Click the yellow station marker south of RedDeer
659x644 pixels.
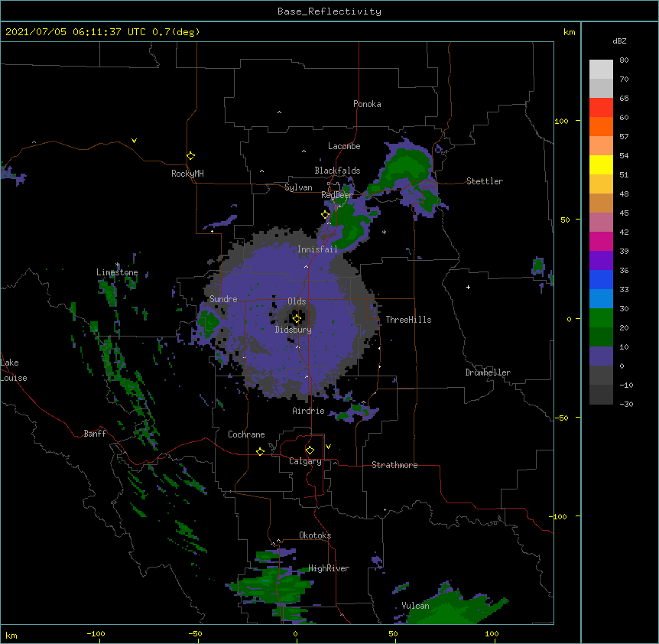click(326, 215)
